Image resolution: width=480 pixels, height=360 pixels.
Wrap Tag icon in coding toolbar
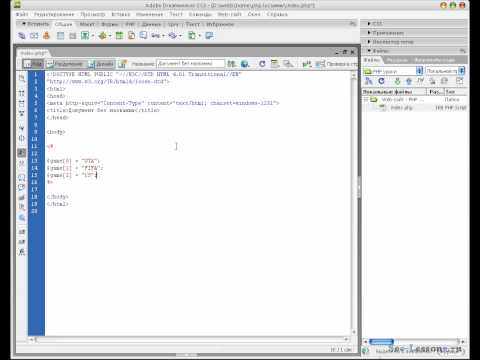point(22,198)
